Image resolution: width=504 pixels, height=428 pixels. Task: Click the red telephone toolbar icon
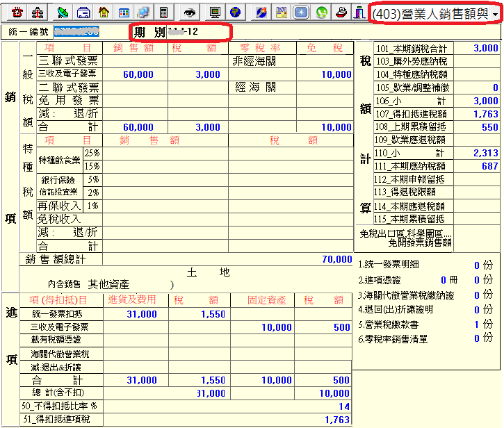(x=18, y=12)
